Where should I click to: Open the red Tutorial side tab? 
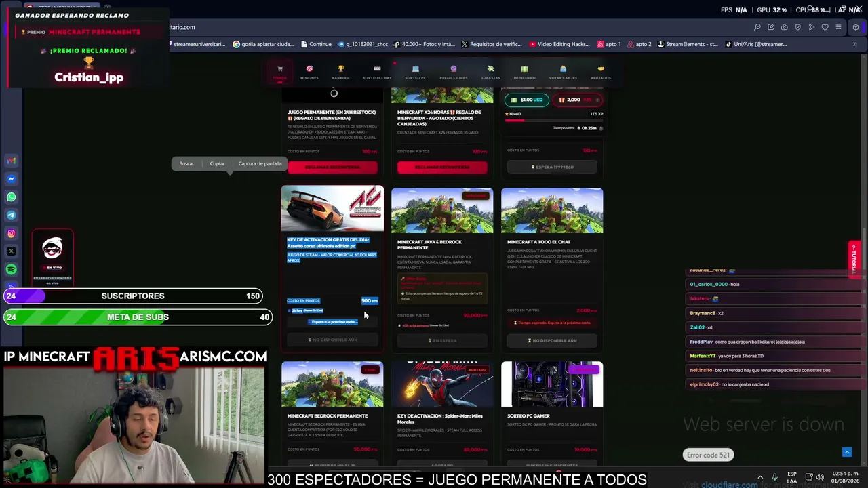click(x=854, y=258)
